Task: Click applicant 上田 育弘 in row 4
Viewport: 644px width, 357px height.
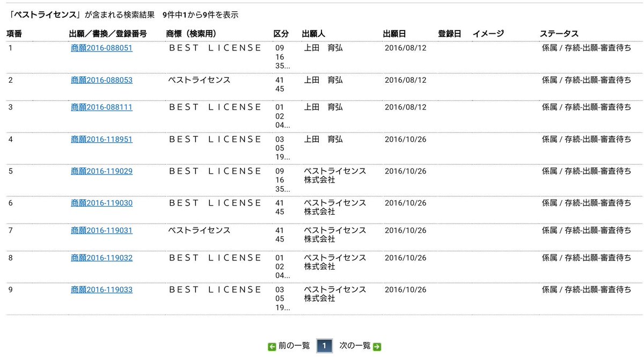Action: [324, 139]
